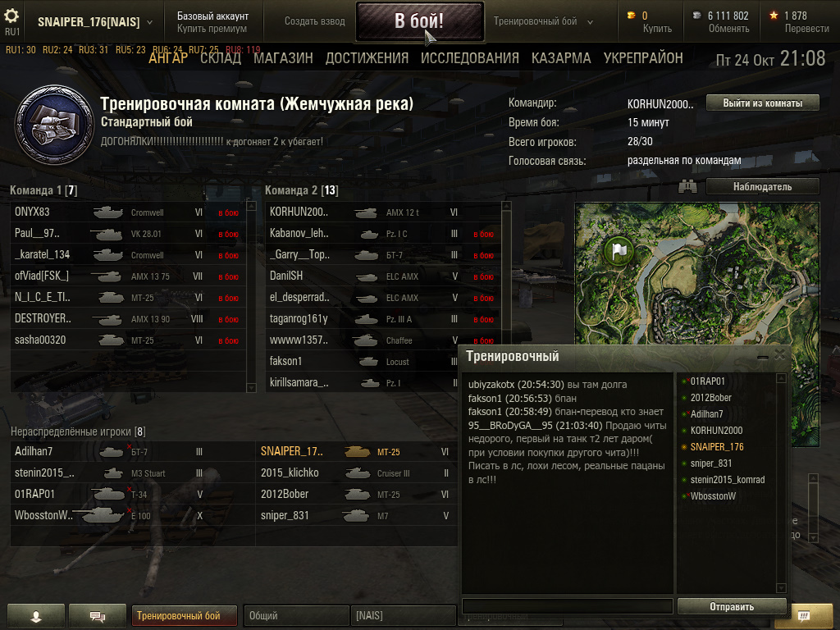Screen dimensions: 840x630
Task: Open the ИССЛЕДОВАНИЯ tab
Action: click(x=470, y=58)
